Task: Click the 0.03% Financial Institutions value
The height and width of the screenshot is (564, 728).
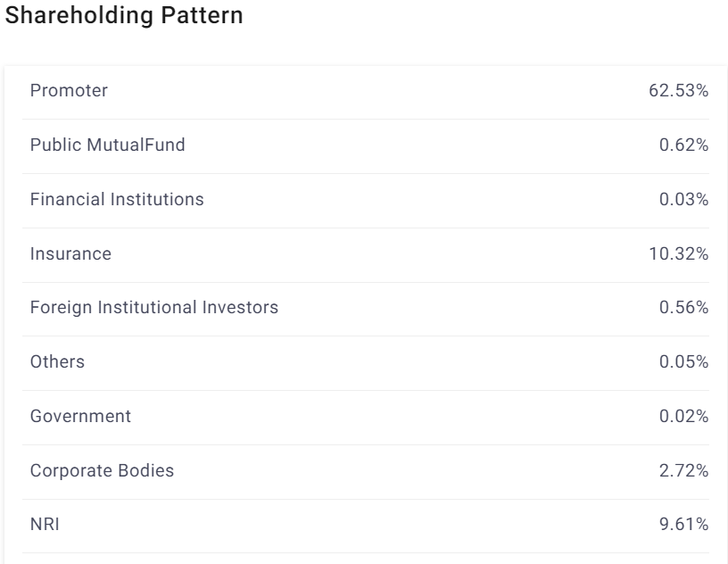Action: click(684, 199)
